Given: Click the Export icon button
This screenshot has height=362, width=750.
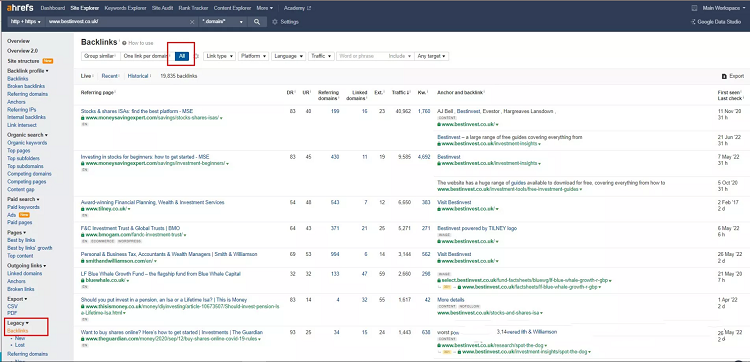Looking at the screenshot, I should (x=724, y=76).
